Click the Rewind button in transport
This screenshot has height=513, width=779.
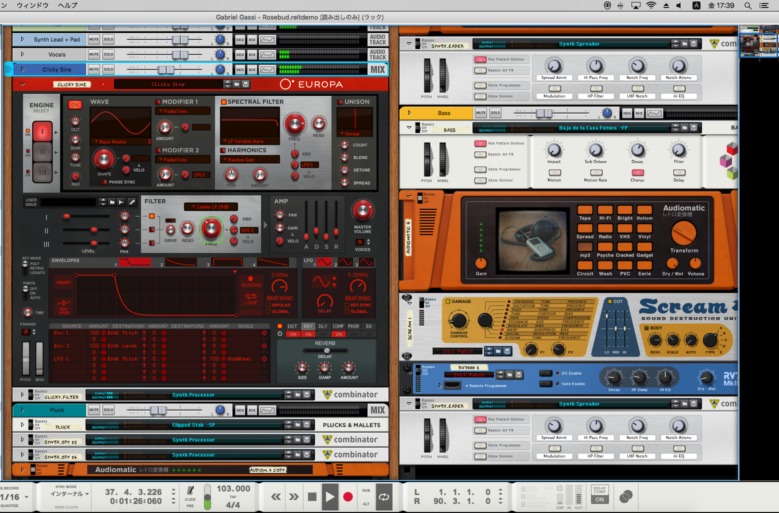coord(276,497)
